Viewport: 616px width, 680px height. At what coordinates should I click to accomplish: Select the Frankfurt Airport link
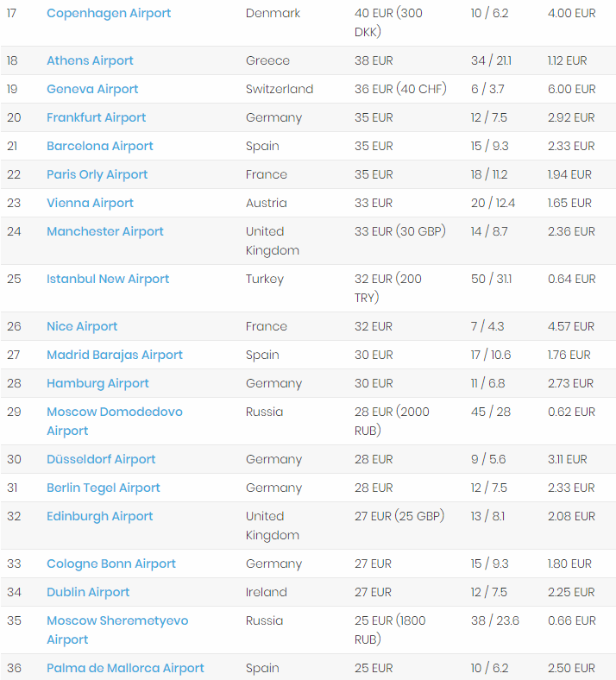pos(96,117)
